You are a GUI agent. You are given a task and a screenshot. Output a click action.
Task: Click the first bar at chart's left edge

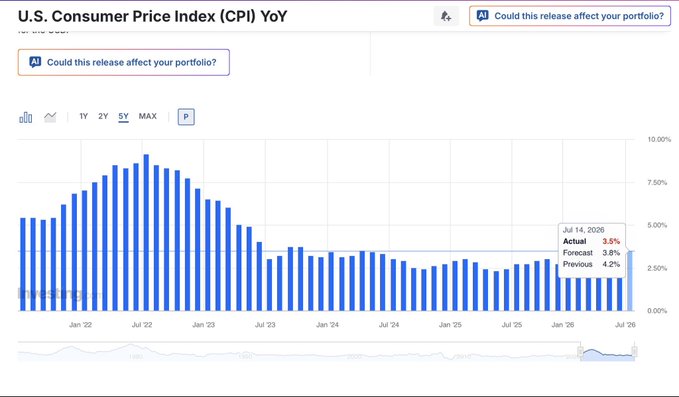point(23,264)
